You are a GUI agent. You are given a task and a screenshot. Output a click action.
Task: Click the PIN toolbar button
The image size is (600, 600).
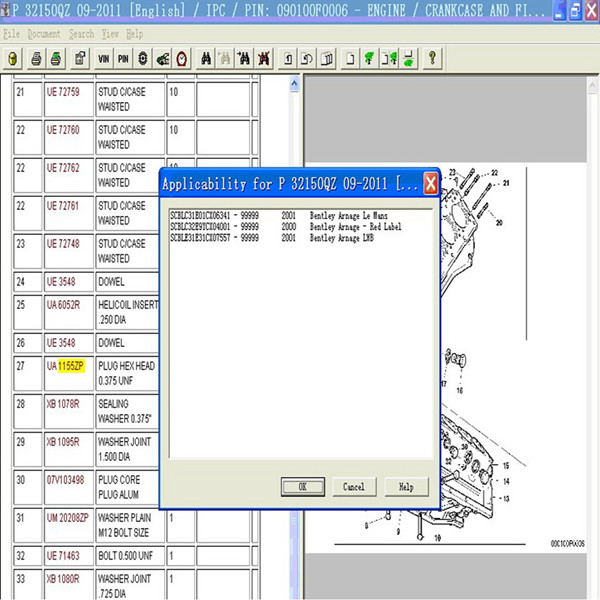point(123,58)
